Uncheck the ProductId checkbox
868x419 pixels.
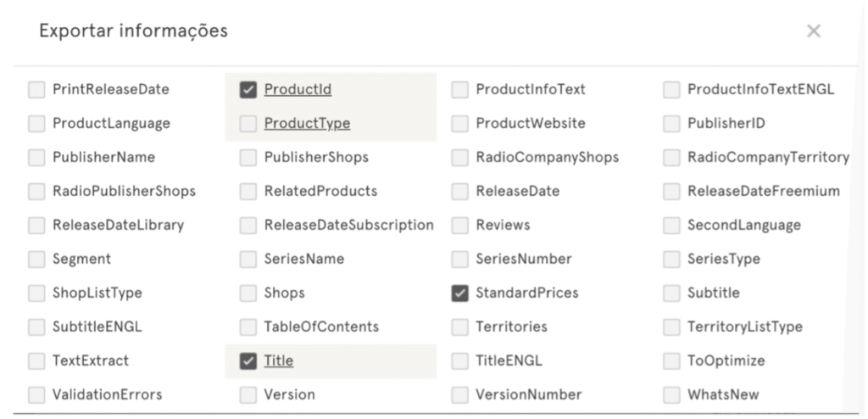pos(248,90)
